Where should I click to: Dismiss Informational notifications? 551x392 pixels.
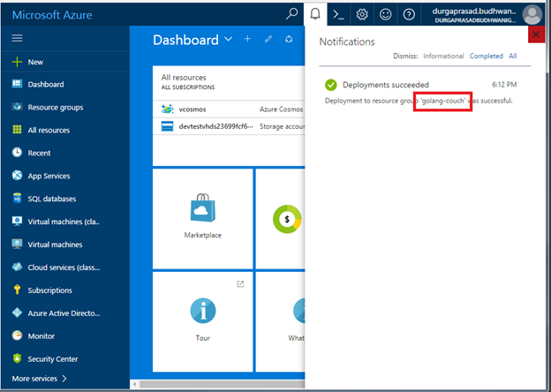pos(443,56)
